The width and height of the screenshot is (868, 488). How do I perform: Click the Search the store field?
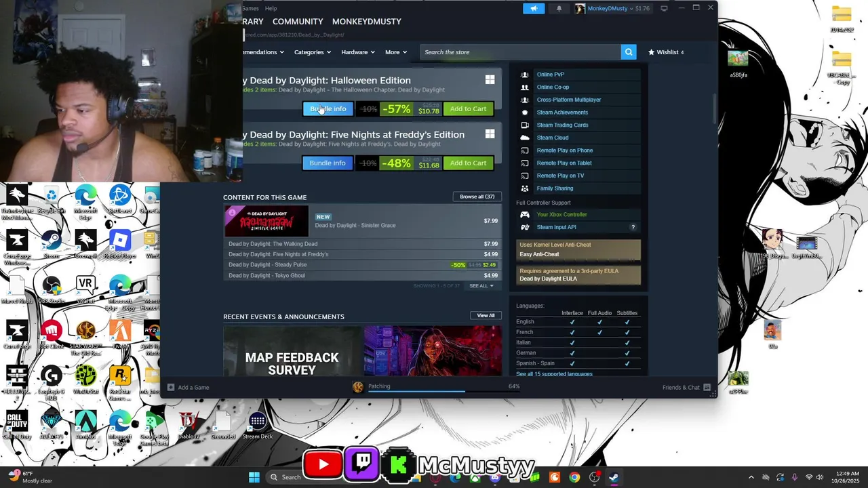click(x=520, y=52)
